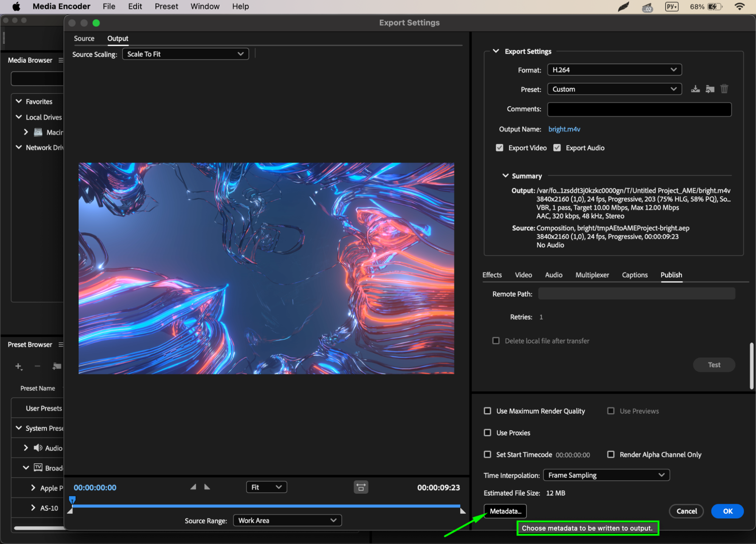Click the bright.m4v output name link
The height and width of the screenshot is (544, 756).
tap(564, 129)
